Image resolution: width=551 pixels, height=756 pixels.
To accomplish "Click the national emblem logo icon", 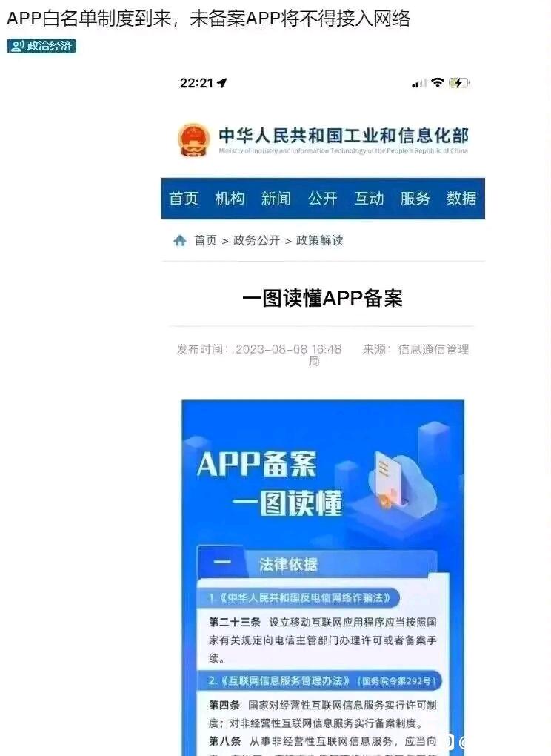I will (x=193, y=139).
